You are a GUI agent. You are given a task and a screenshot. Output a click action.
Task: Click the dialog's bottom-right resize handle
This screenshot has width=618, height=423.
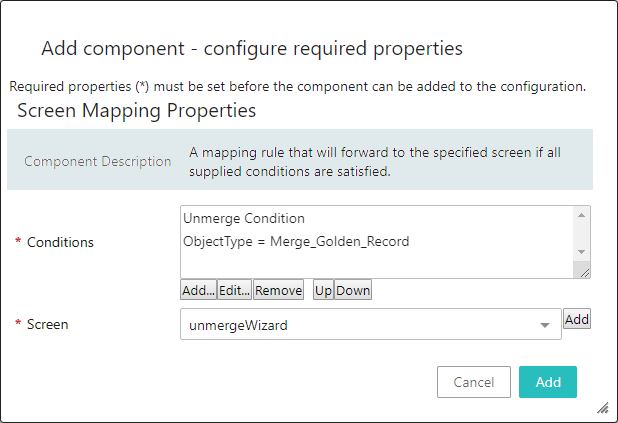pyautogui.click(x=603, y=408)
